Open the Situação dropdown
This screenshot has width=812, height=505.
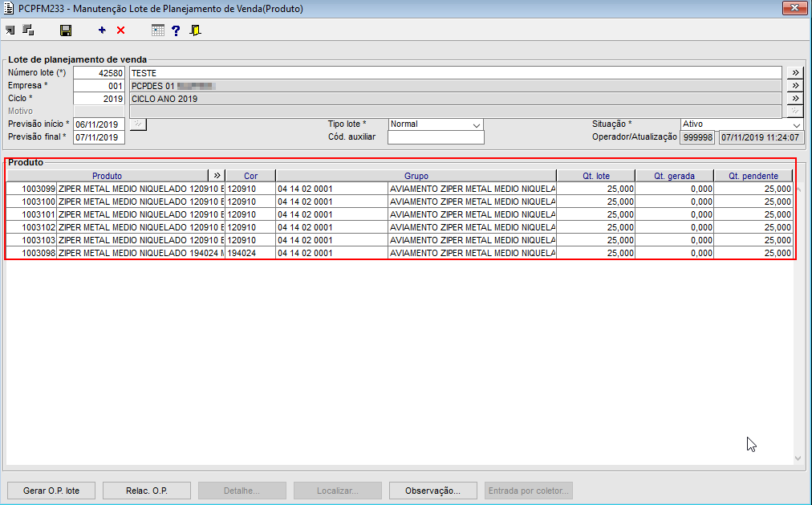pyautogui.click(x=741, y=124)
